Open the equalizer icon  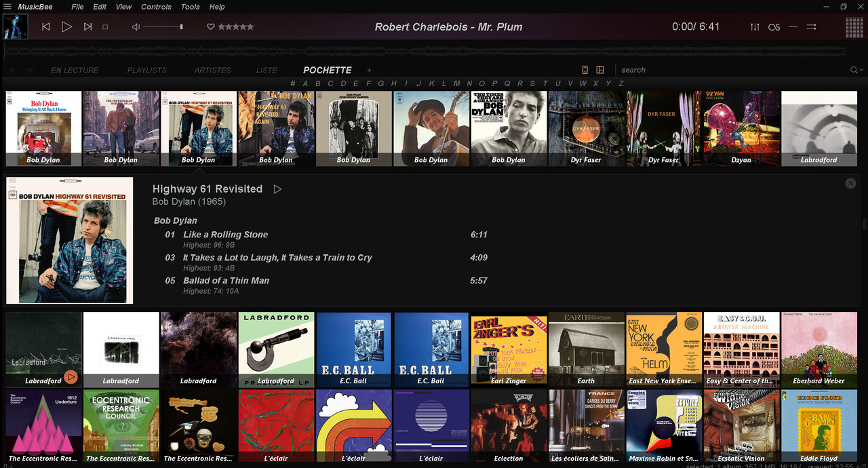[x=755, y=26]
